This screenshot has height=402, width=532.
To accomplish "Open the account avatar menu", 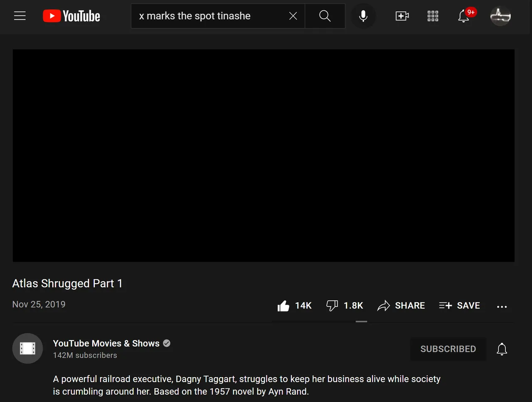I will coord(500,16).
